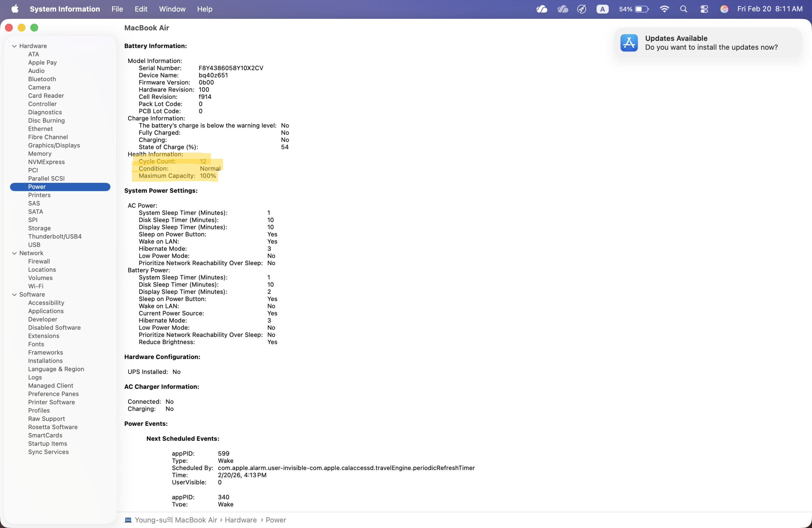Open the File menu
812x528 pixels.
[117, 9]
